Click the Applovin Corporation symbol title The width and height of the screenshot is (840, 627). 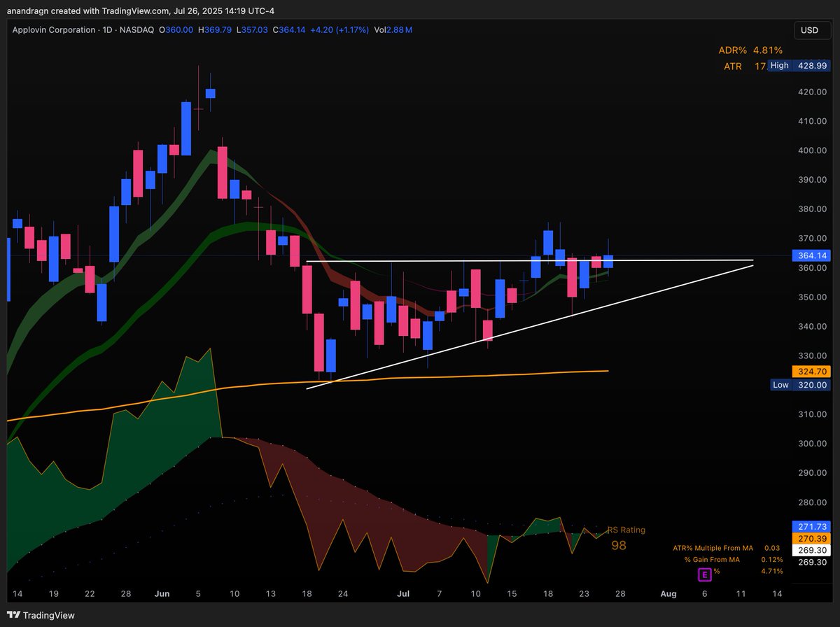54,30
